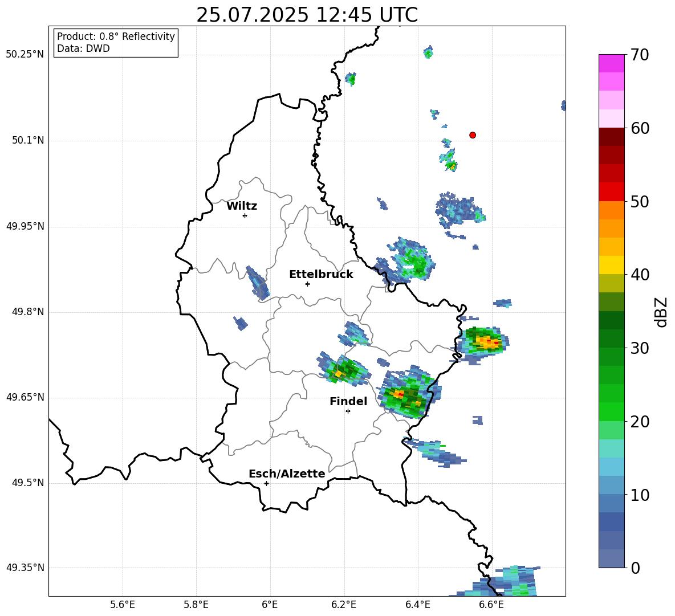675x616 pixels.
Task: Click the colorbar tick label '40'
Action: pyautogui.click(x=640, y=275)
